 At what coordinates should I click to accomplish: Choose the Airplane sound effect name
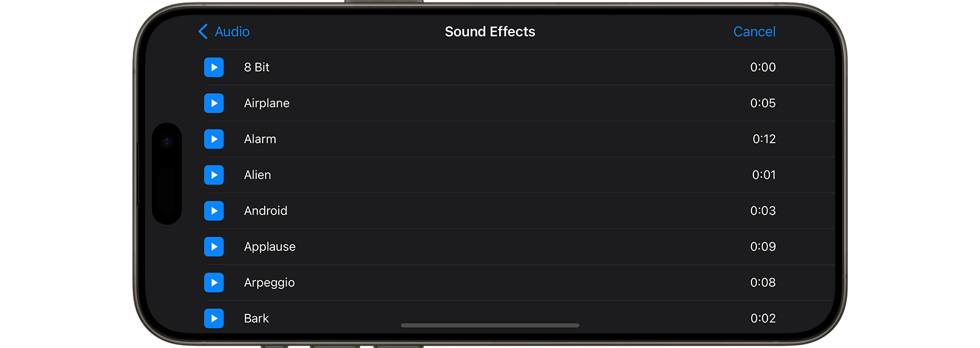tap(266, 104)
